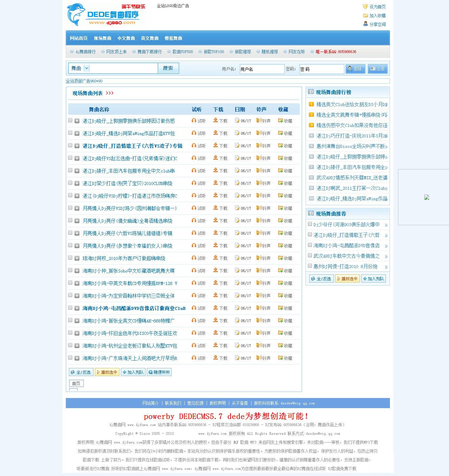
Task: Click download icon for 湛江Dj晓仔_精选Dj阿荣aWing作品
Action: pos(215,133)
